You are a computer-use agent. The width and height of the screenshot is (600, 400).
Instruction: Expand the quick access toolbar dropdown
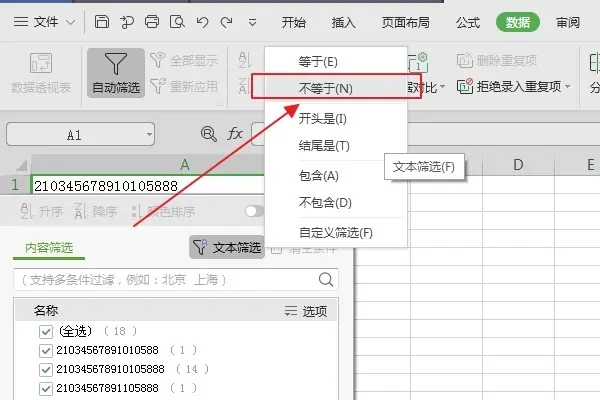click(252, 23)
